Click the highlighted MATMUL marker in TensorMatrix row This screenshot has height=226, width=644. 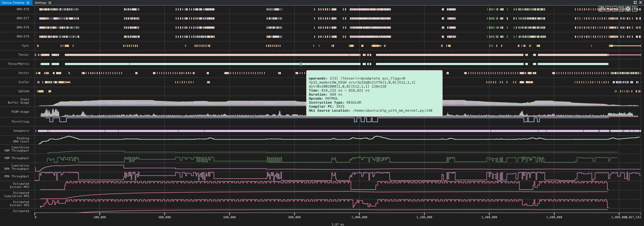pyautogui.click(x=301, y=64)
